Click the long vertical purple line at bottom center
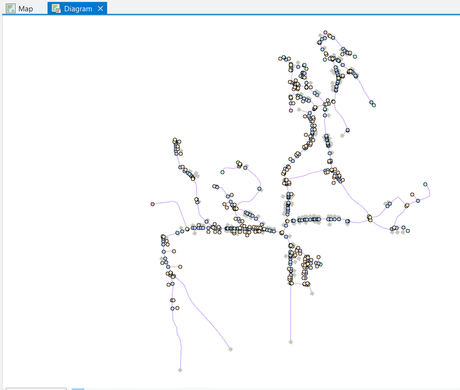Screen dimensions: 460x390 (x=291, y=313)
